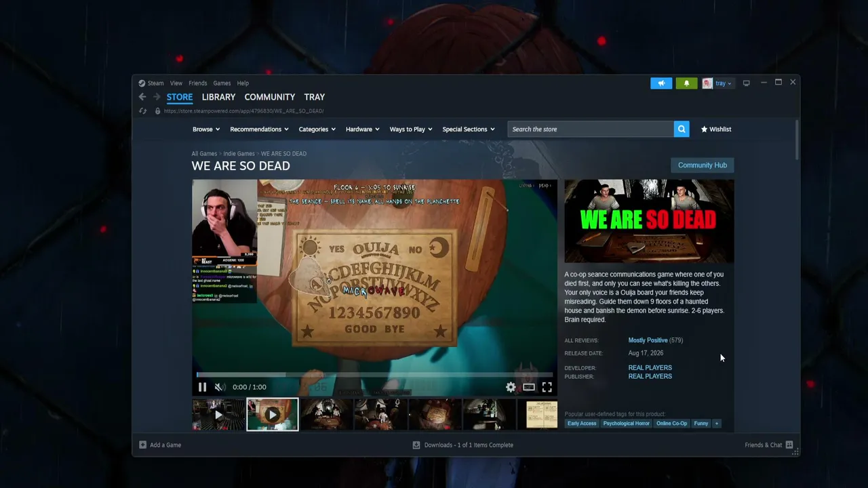Open the TRAY profile tab
This screenshot has width=868, height=488.
point(315,97)
